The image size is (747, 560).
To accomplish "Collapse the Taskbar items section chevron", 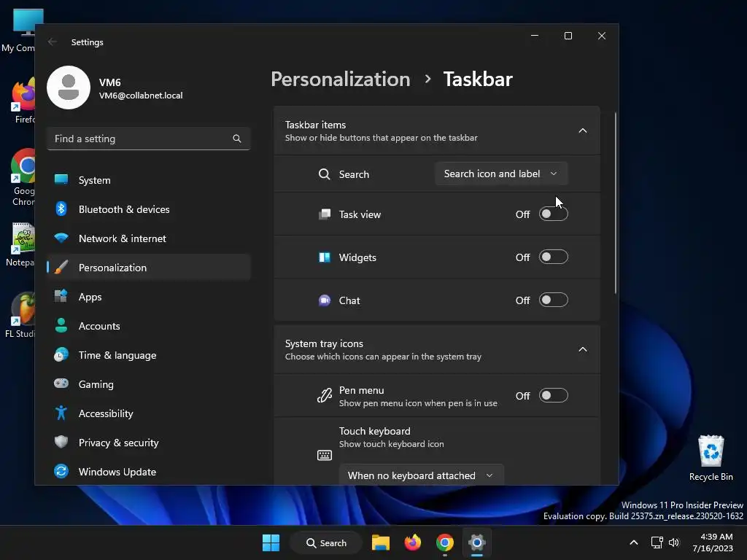I will pos(583,131).
